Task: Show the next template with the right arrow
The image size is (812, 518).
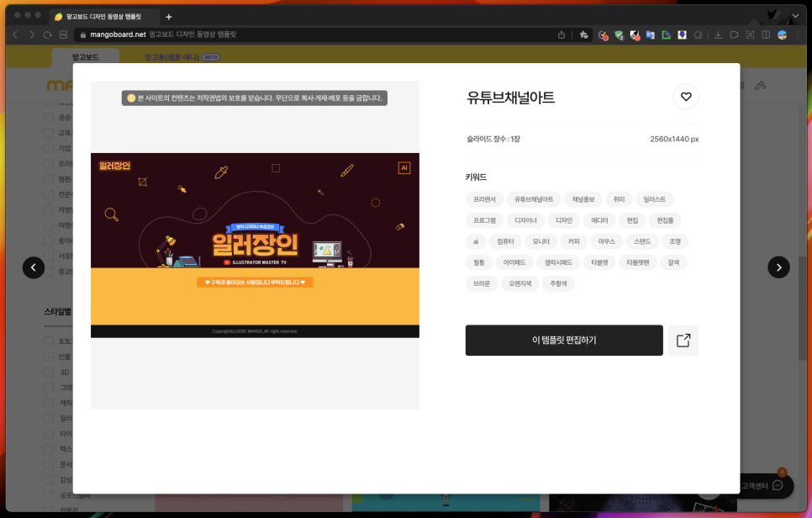Action: pyautogui.click(x=778, y=267)
